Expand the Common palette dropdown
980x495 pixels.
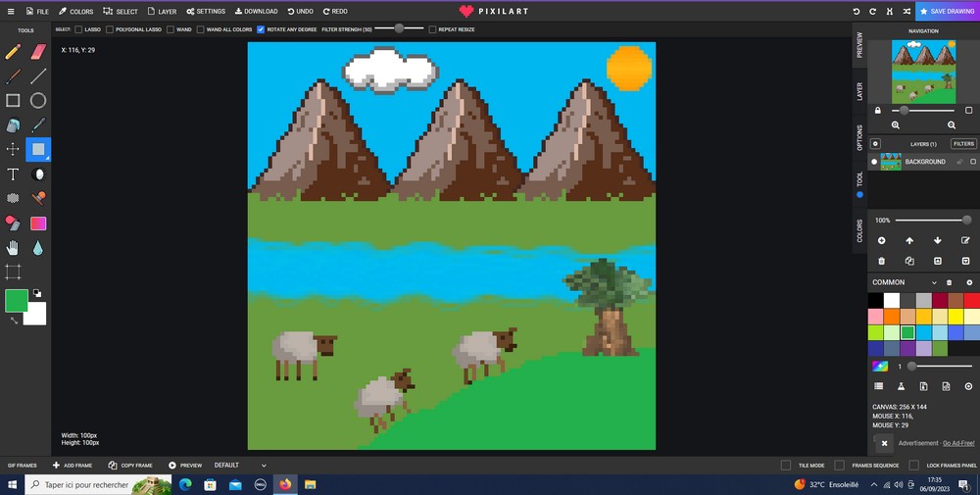(934, 282)
